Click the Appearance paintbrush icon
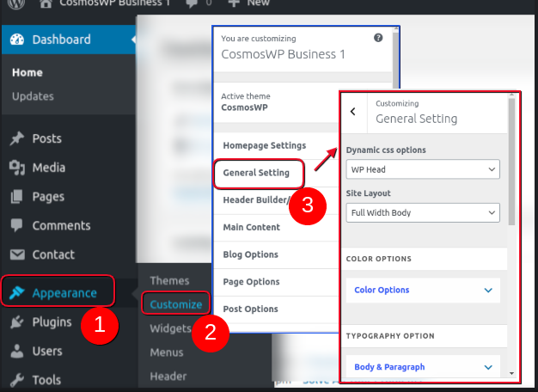 pyautogui.click(x=17, y=293)
